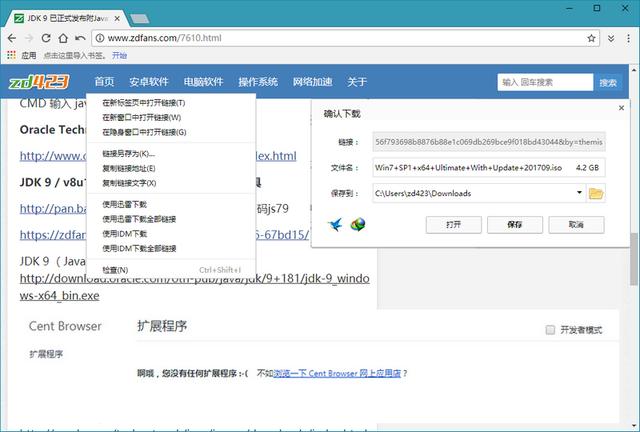Image resolution: width=640 pixels, height=432 pixels.
Task: Reload the page with refresh icon
Action: pos(46,38)
